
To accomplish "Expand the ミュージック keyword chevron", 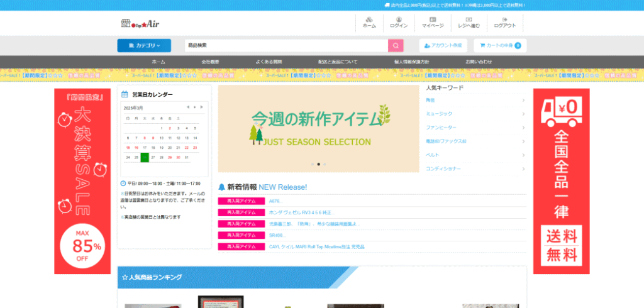I will tap(523, 114).
